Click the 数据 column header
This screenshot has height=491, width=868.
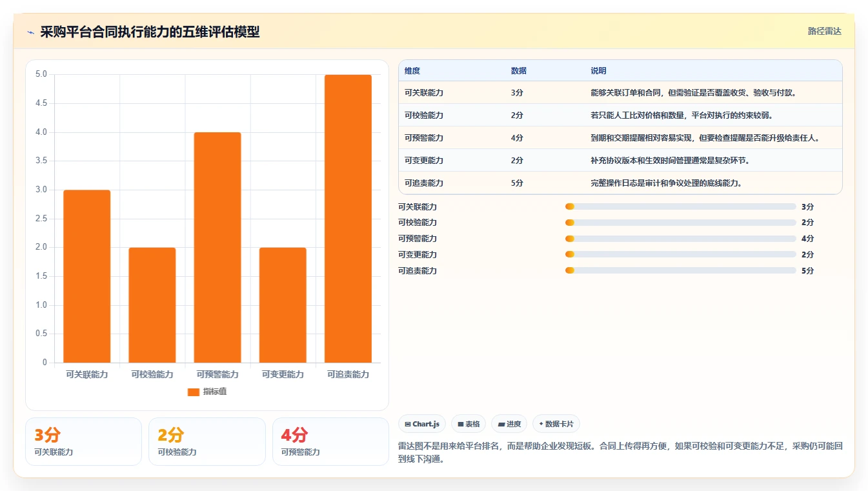[x=519, y=71]
